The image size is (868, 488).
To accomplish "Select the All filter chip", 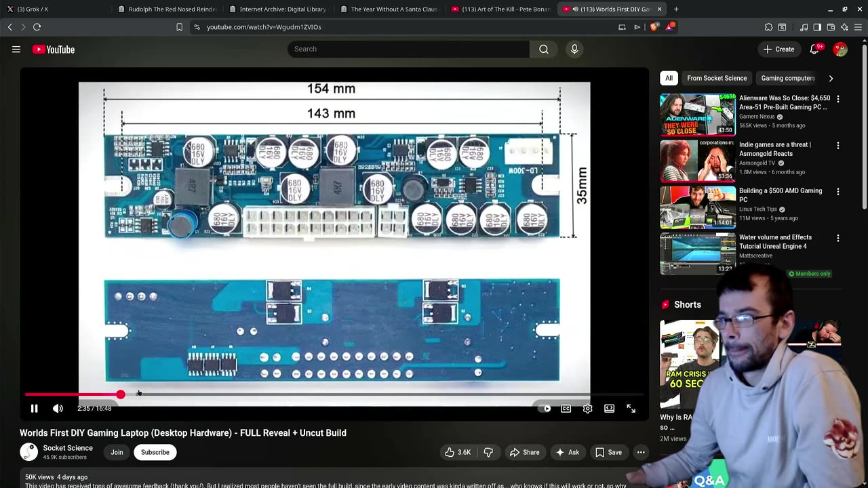I will (669, 78).
